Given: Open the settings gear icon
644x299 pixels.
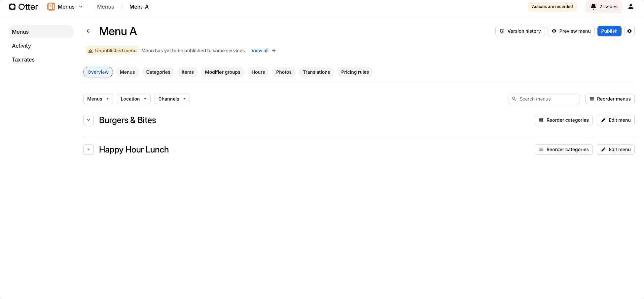Looking at the screenshot, I should tap(629, 31).
